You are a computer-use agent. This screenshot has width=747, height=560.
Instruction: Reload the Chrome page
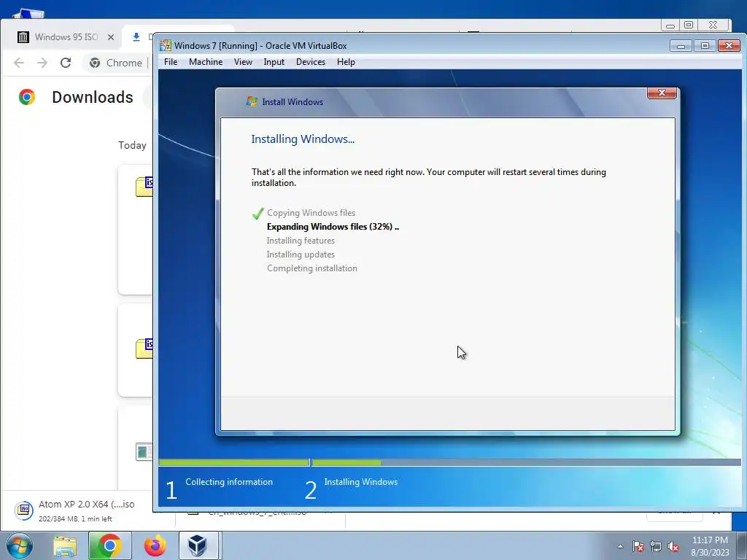click(x=66, y=63)
